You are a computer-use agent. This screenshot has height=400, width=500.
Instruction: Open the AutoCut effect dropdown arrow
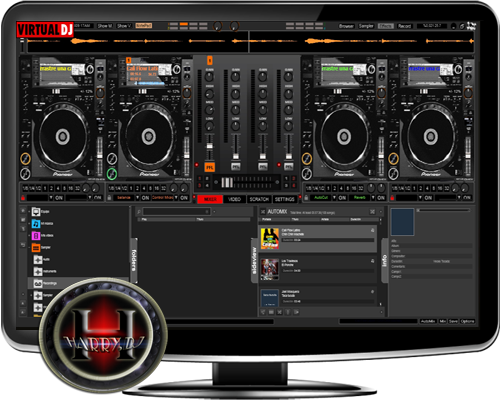click(x=334, y=198)
